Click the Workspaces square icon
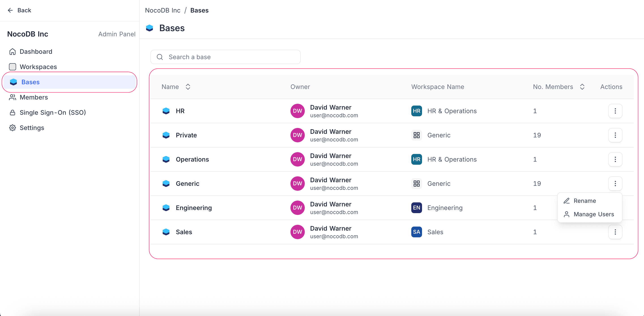Image resolution: width=644 pixels, height=316 pixels. tap(13, 67)
